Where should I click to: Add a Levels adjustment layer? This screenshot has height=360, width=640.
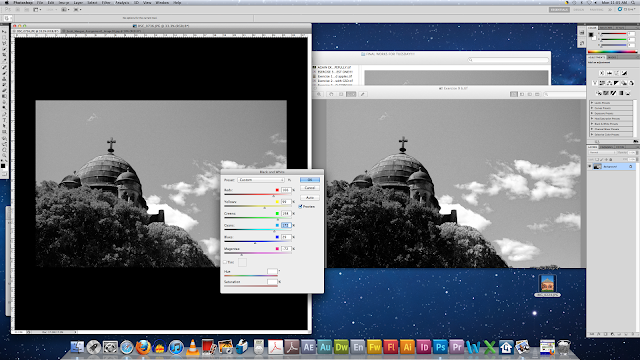[x=609, y=73]
